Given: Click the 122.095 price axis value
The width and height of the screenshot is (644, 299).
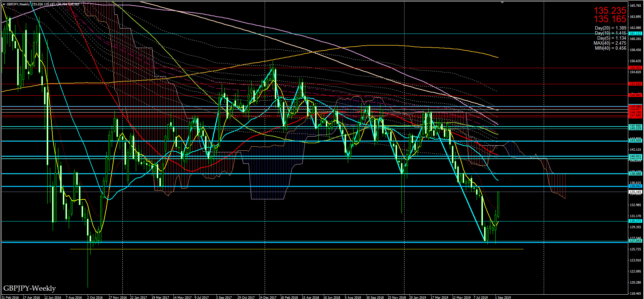Looking at the screenshot, I should click(x=636, y=271).
